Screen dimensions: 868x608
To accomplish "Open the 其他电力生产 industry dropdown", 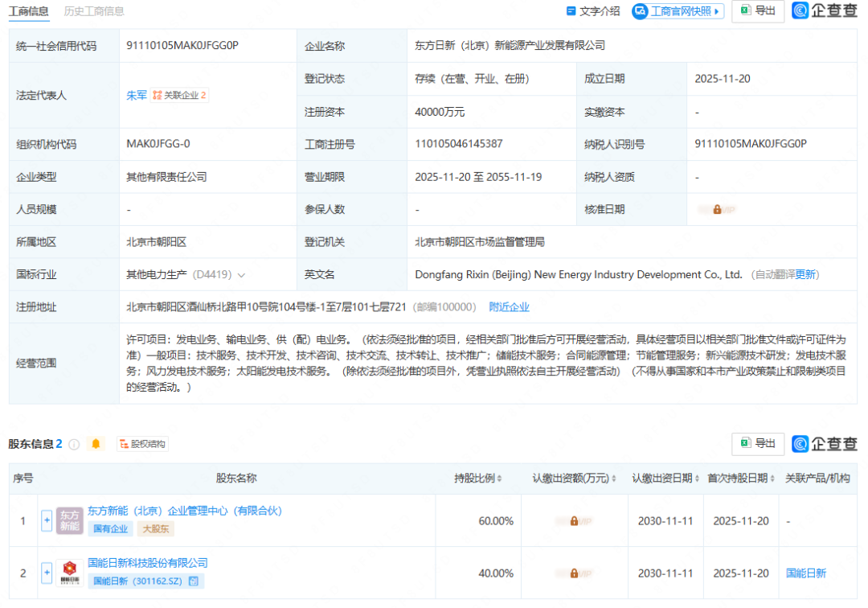I will [x=241, y=275].
